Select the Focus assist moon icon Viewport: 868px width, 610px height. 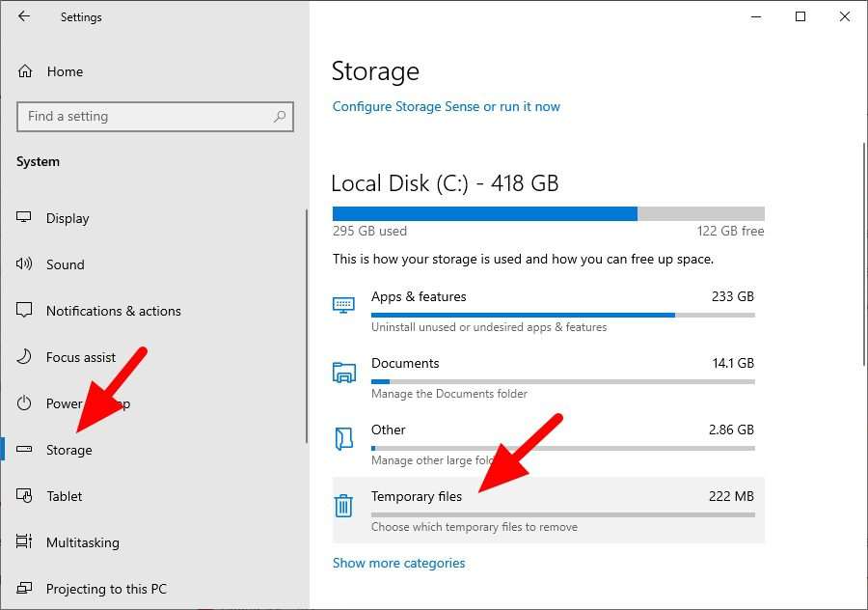pos(22,357)
